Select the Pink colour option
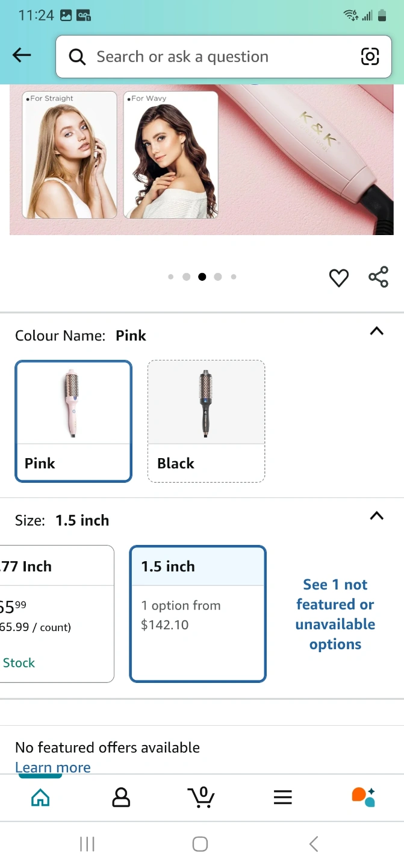This screenshot has height=868, width=404. pos(73,421)
